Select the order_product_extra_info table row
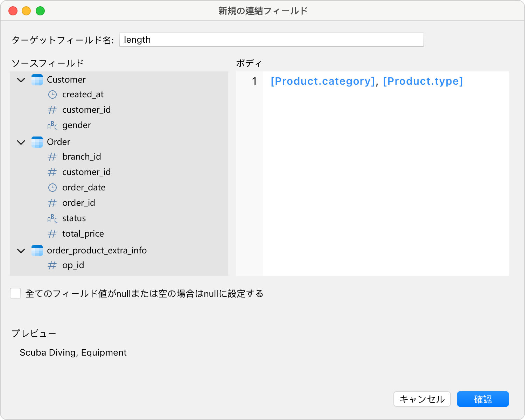 (x=119, y=251)
